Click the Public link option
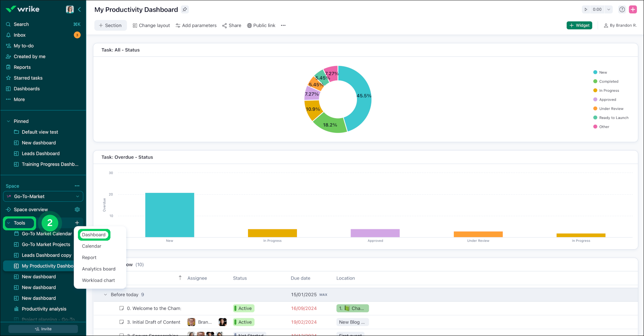 261,25
